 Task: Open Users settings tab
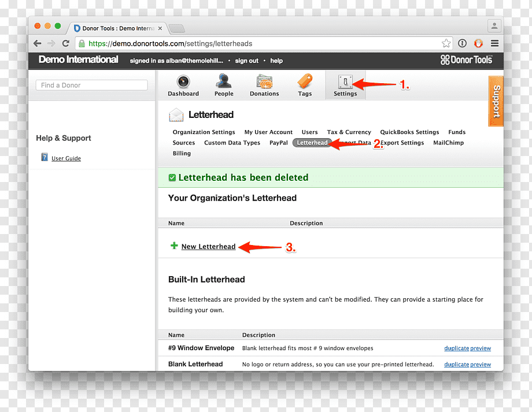point(309,132)
